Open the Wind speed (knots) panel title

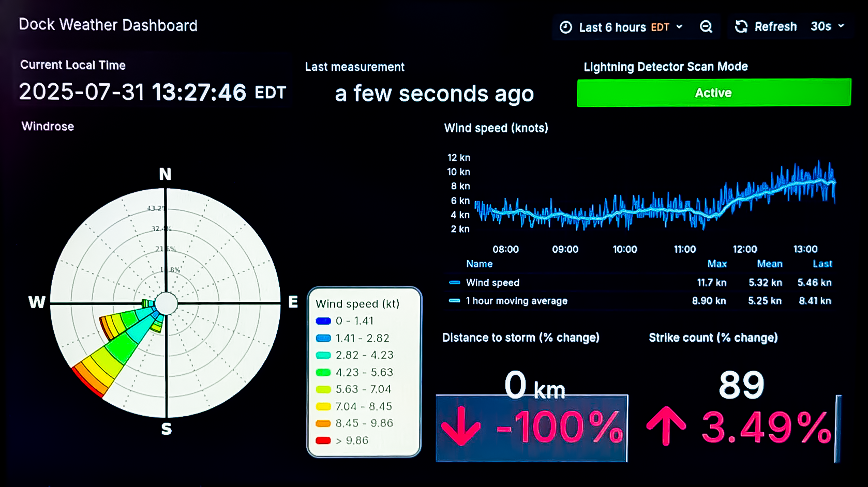pyautogui.click(x=496, y=128)
